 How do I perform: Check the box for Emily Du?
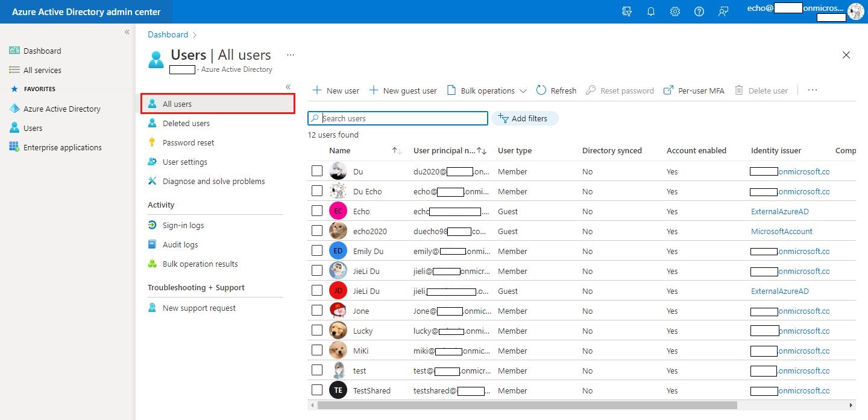pos(317,251)
